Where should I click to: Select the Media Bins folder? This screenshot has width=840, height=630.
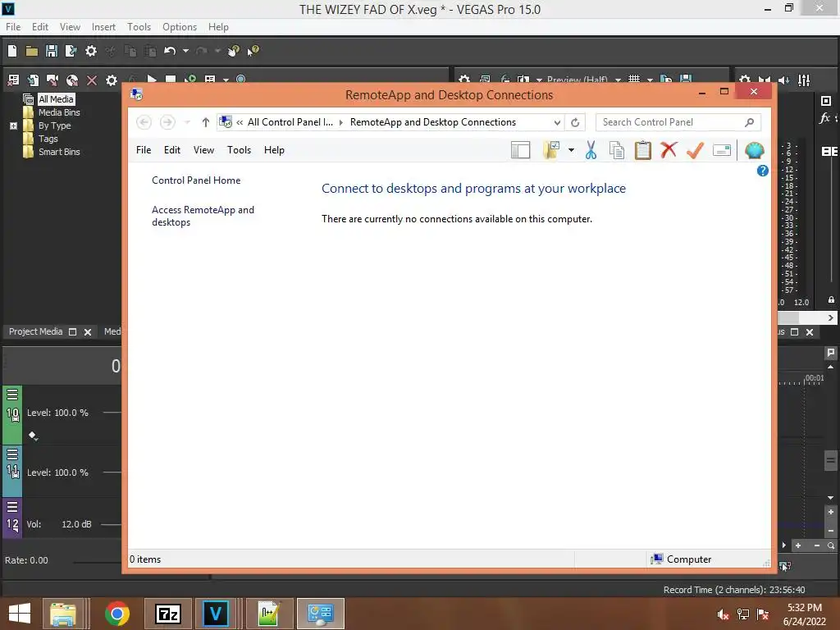click(x=59, y=112)
